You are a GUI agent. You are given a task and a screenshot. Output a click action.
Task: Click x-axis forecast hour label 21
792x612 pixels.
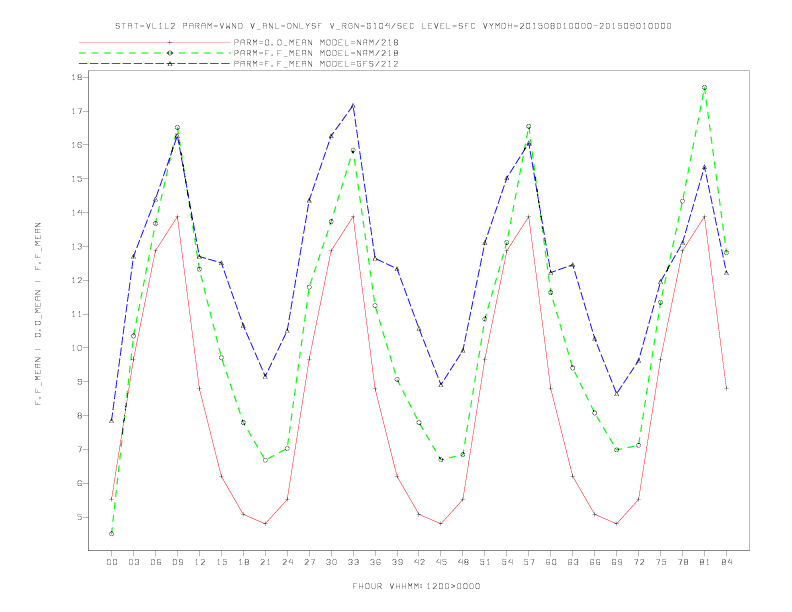click(x=265, y=562)
